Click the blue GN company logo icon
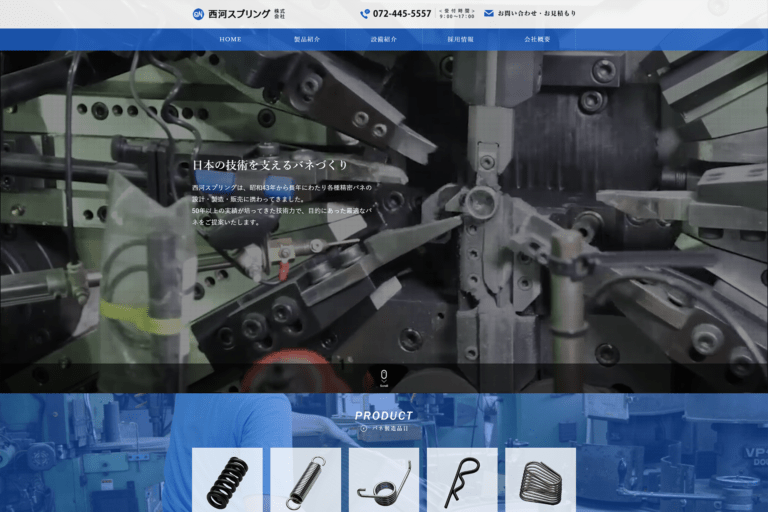This screenshot has height=512, width=768. [198, 14]
